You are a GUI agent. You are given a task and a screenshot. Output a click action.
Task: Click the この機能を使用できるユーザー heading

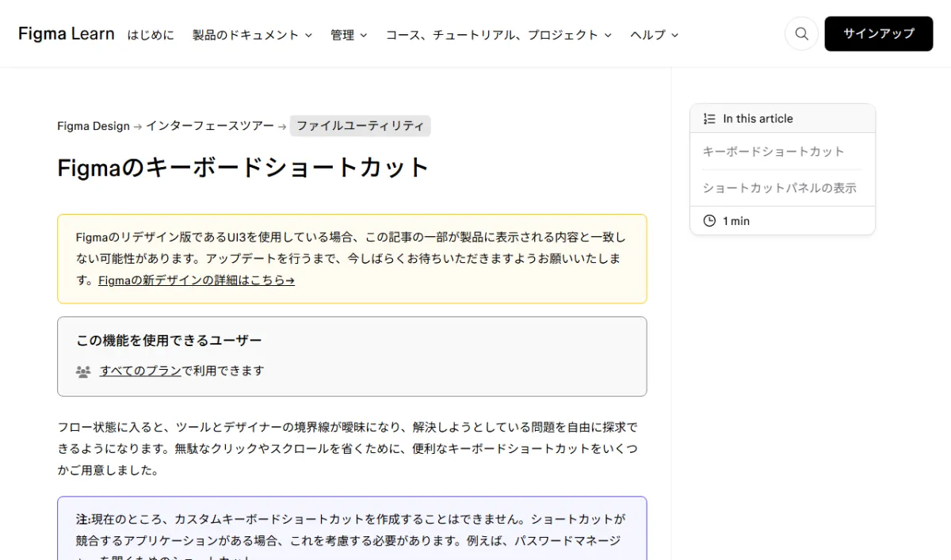pos(169,341)
